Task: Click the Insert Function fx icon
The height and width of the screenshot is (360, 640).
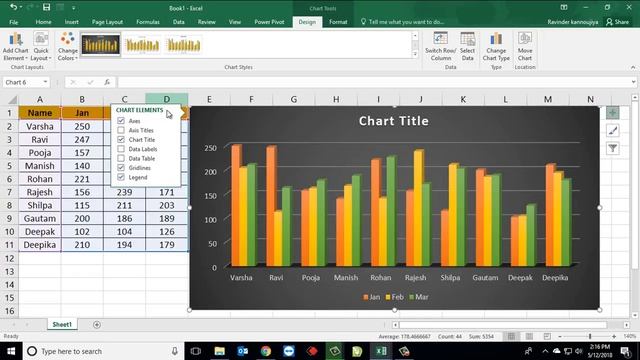Action: 107,82
